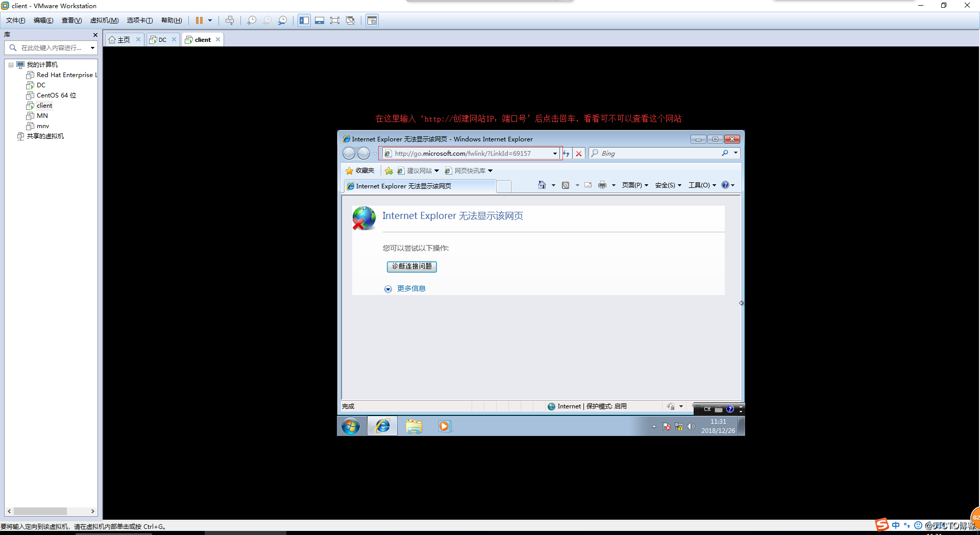Open Windows Explorer folder taskbar icon
This screenshot has height=535, width=980.
click(414, 426)
